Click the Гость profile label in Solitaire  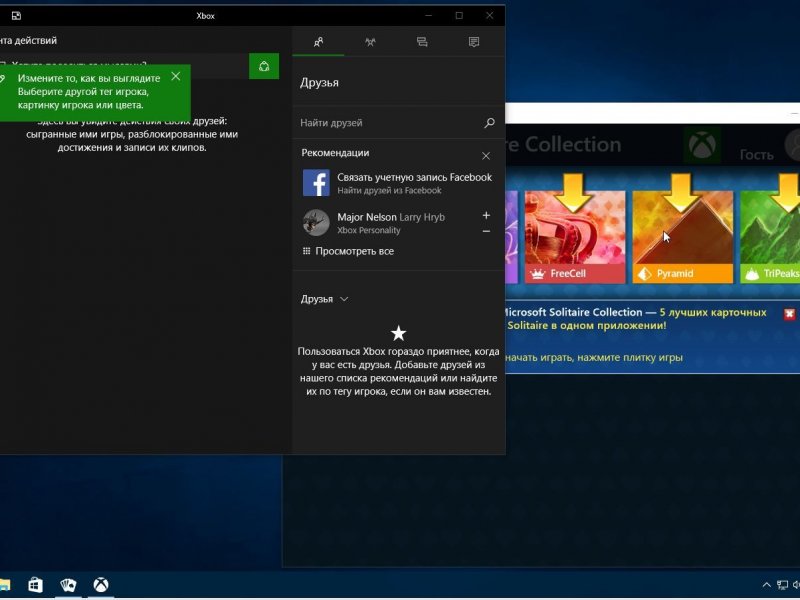point(757,155)
